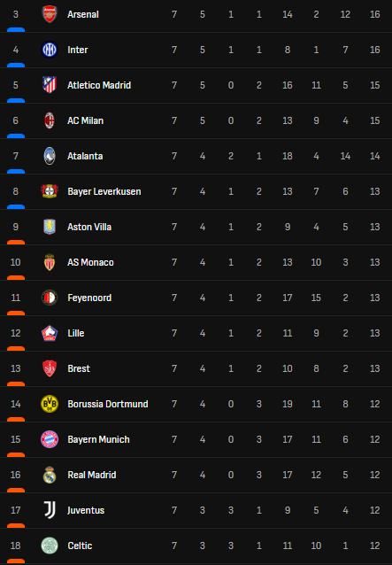Click Arsenal's blue qualification marker
Viewport: 392px width, 565px height.
pos(16,29)
